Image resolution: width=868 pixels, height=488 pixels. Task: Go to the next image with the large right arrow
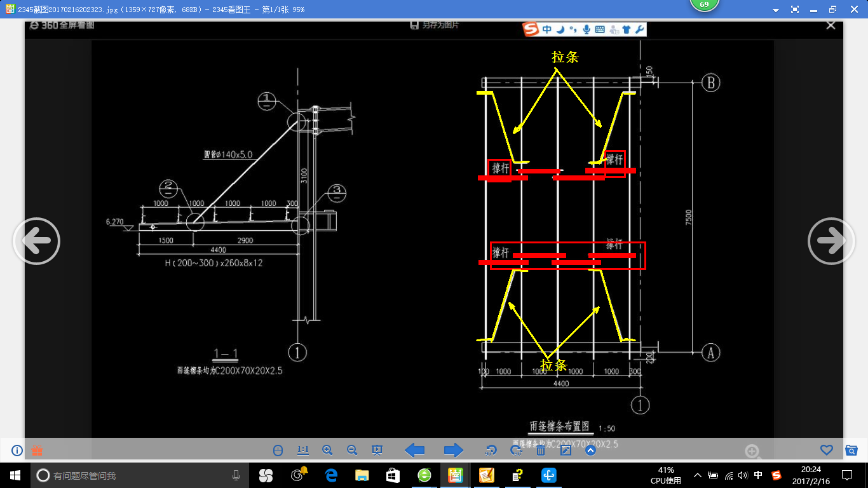click(x=831, y=241)
